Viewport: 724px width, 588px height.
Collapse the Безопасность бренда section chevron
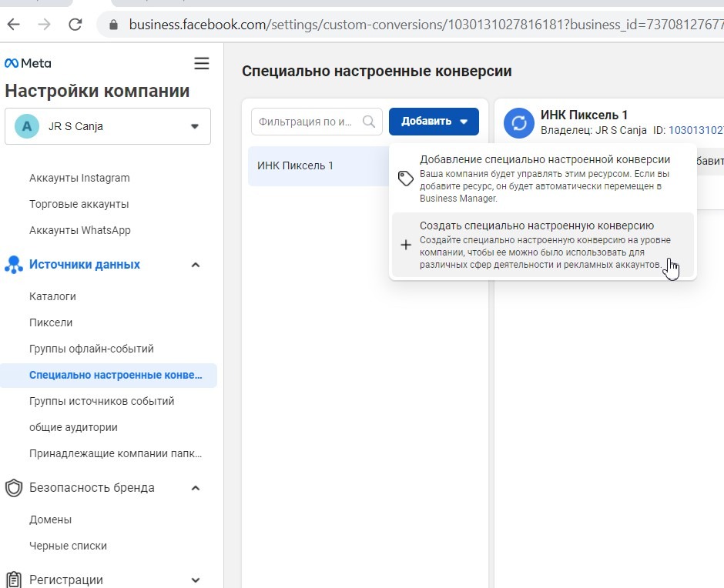tap(196, 488)
